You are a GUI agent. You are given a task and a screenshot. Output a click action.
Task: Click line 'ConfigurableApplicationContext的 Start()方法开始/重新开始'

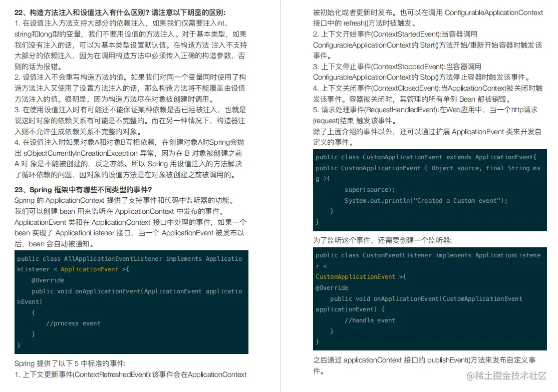pos(428,45)
